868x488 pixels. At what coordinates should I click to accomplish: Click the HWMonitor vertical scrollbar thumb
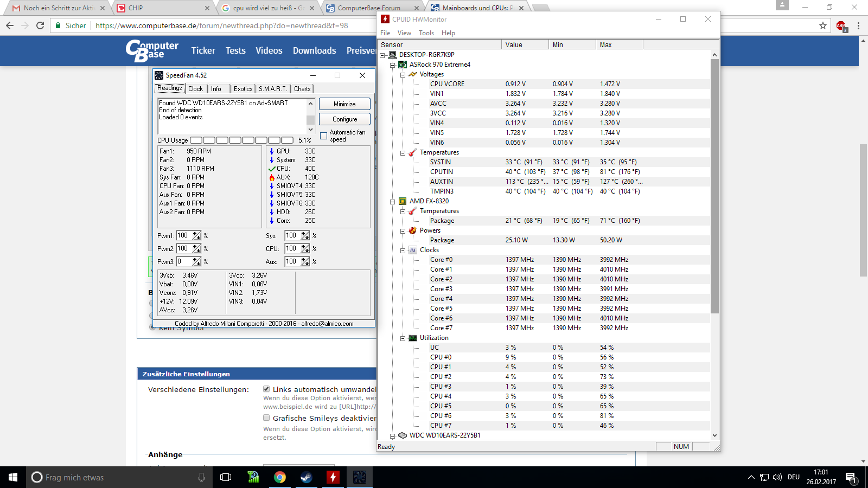click(714, 186)
